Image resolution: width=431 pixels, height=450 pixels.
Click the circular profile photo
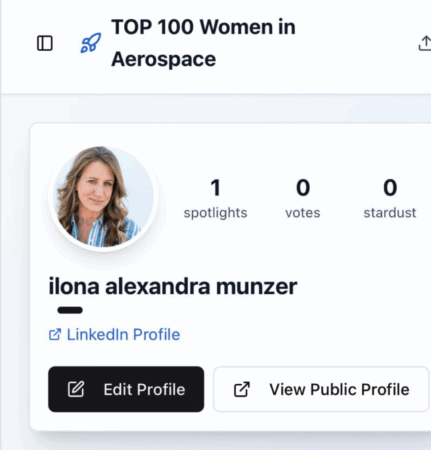coord(103,197)
